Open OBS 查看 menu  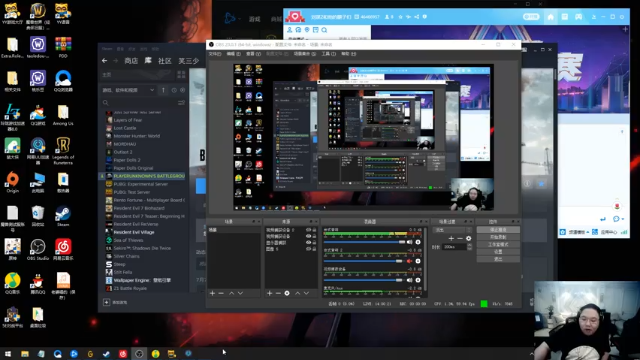click(x=253, y=54)
